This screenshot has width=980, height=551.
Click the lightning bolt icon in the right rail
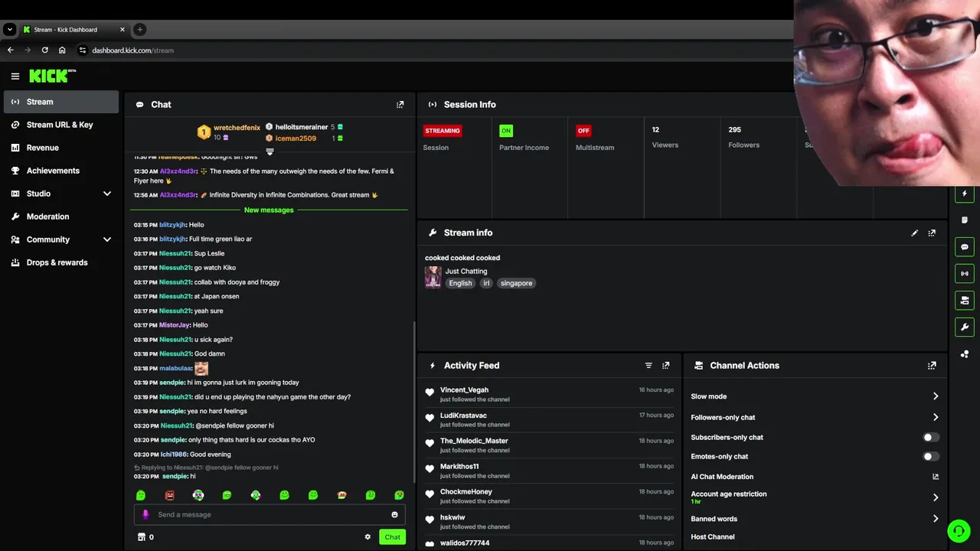coord(965,194)
